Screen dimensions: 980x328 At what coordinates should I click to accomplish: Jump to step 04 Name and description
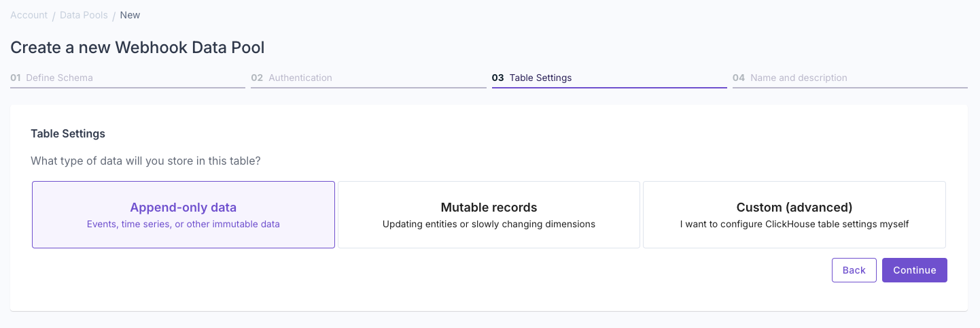tap(850, 78)
